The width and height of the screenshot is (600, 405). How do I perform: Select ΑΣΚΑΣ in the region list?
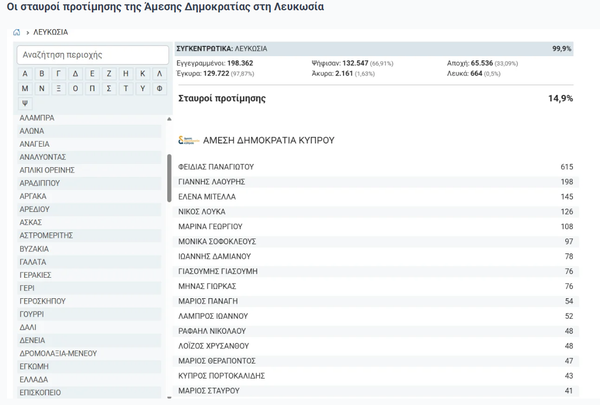(90, 222)
